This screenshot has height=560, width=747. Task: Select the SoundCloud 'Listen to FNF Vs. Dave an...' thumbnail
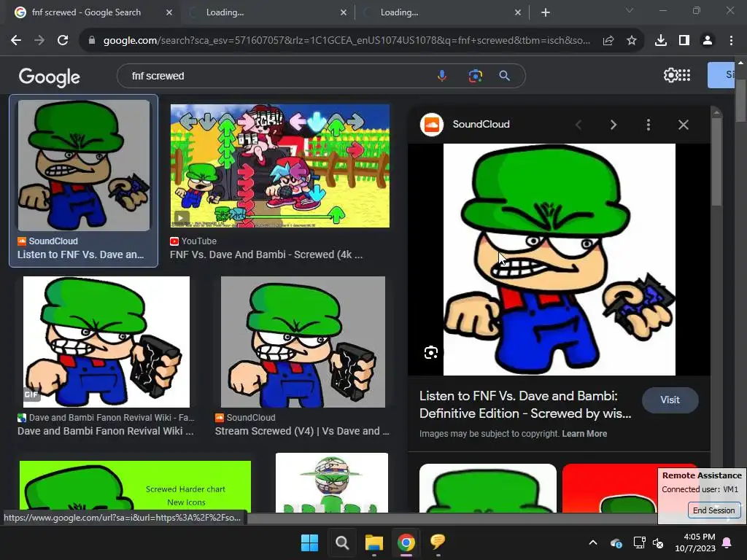84,166
